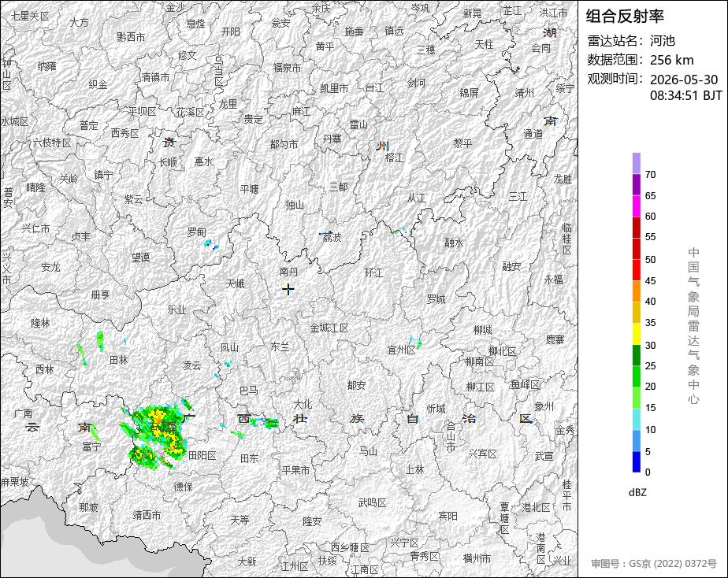The width and height of the screenshot is (728, 578).
Task: Click the yellow swatch between 30 and 35
Action: tap(637, 334)
